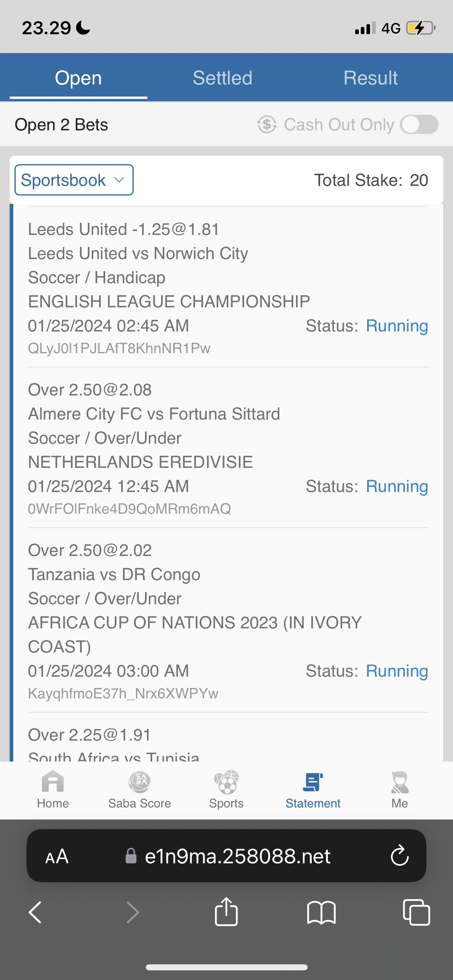Open Safari AA text size menu
Image resolution: width=453 pixels, height=980 pixels.
point(57,856)
